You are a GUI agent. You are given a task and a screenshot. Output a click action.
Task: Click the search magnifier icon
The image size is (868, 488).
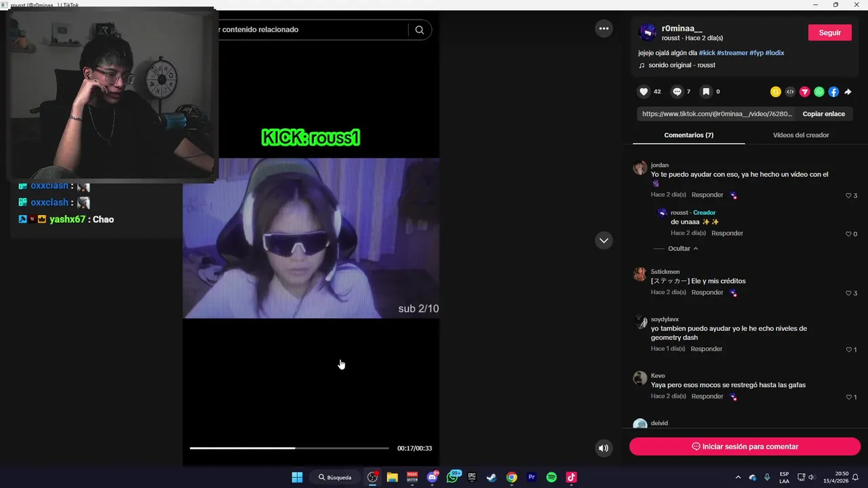click(420, 30)
